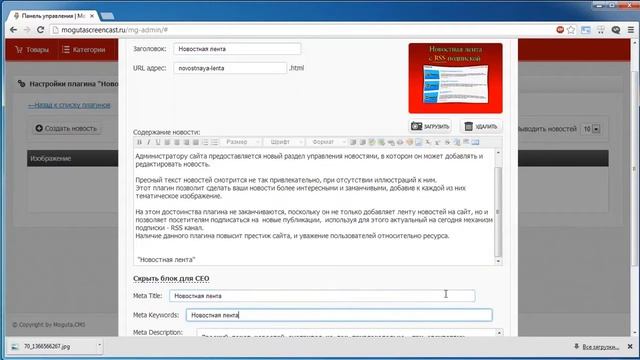Open the Размер font size dropdown
Screen dimensions: 640x360
(x=242, y=142)
